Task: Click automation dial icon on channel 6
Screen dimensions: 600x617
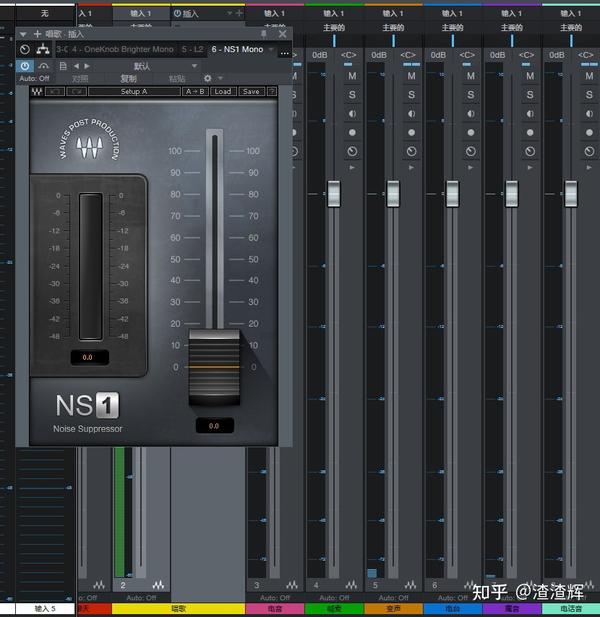Action: tap(471, 152)
